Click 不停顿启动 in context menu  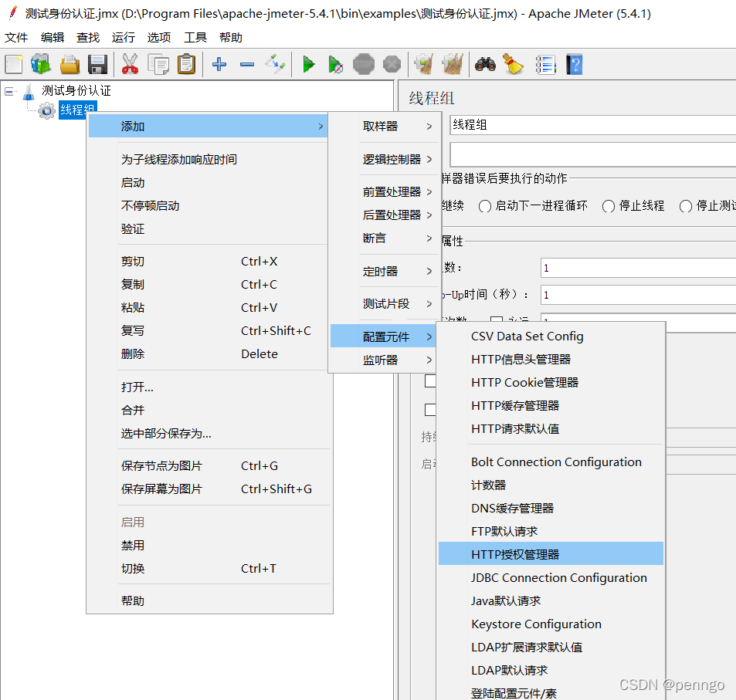click(x=208, y=206)
